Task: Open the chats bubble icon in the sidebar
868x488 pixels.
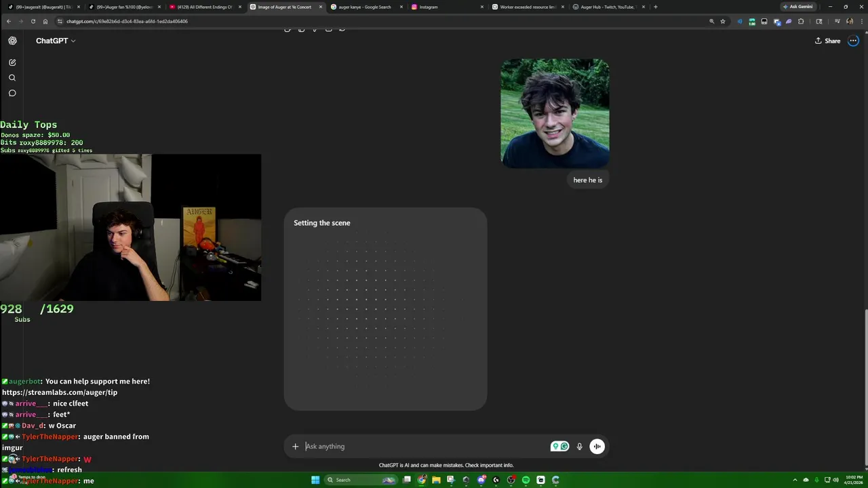Action: click(x=12, y=94)
